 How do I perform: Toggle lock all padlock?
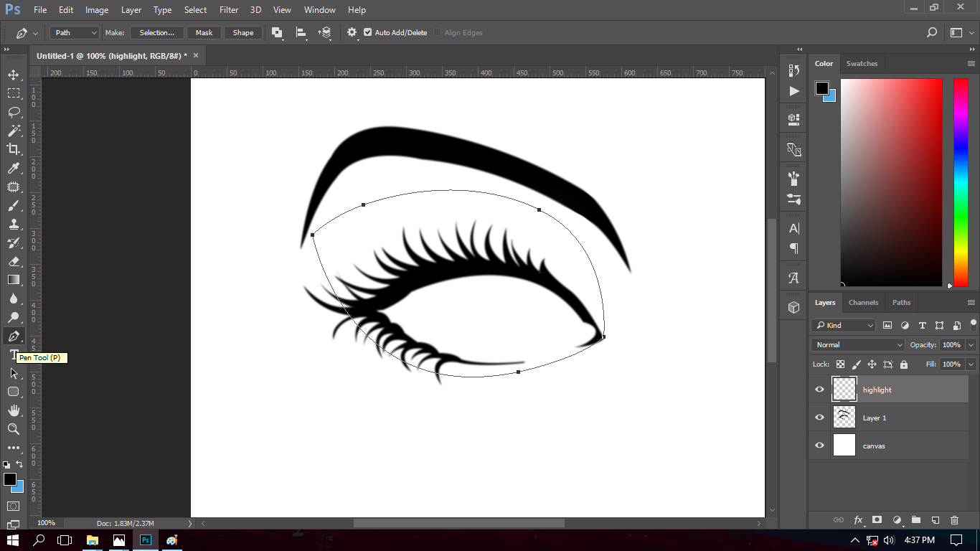point(903,364)
